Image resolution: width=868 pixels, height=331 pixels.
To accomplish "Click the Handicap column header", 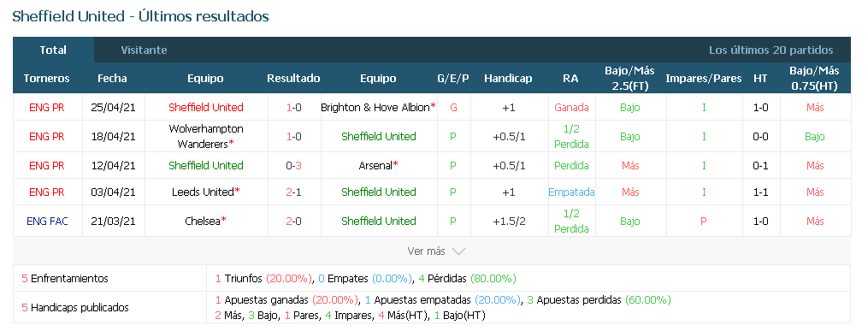I will (508, 78).
